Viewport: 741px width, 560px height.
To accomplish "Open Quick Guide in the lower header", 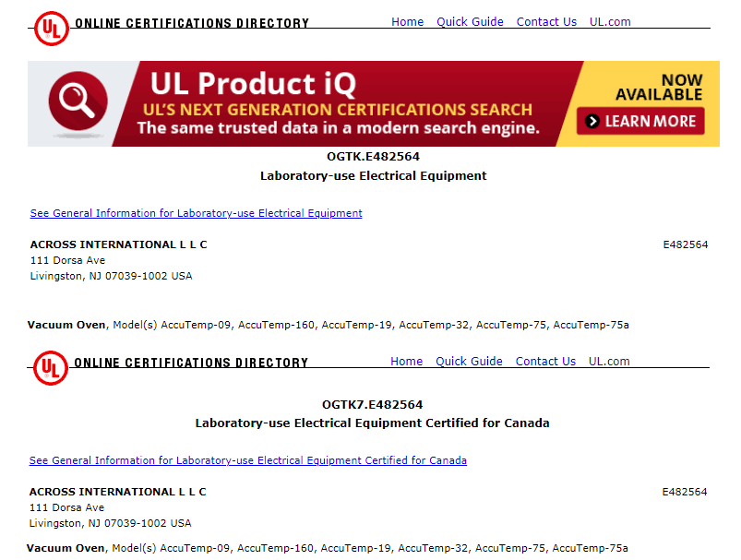I will 469,361.
